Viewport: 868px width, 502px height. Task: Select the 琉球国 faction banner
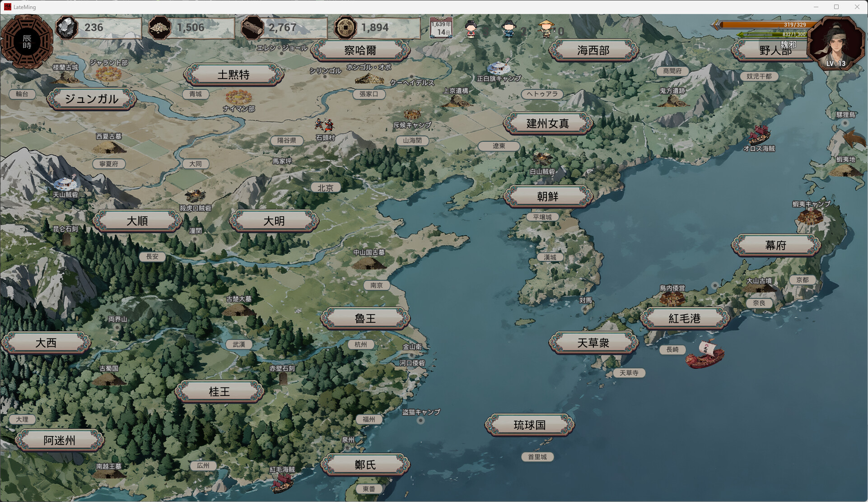(x=530, y=425)
